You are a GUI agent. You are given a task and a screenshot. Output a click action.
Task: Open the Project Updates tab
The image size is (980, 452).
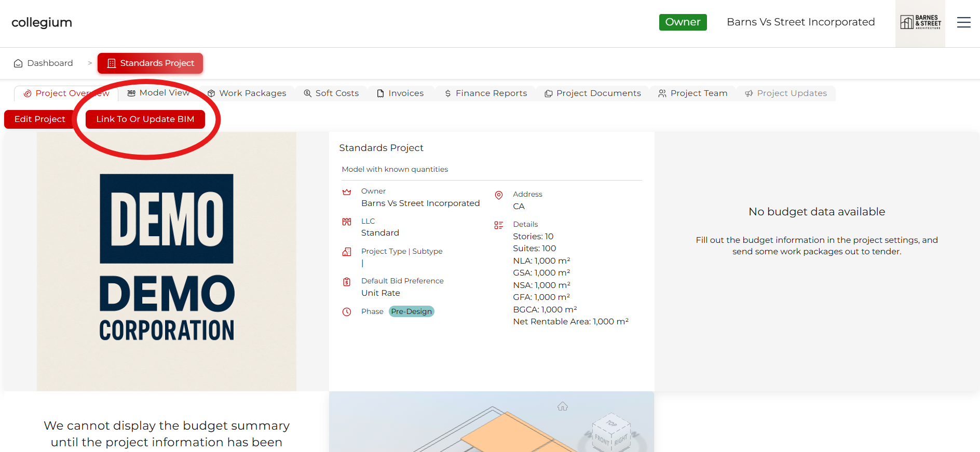786,93
